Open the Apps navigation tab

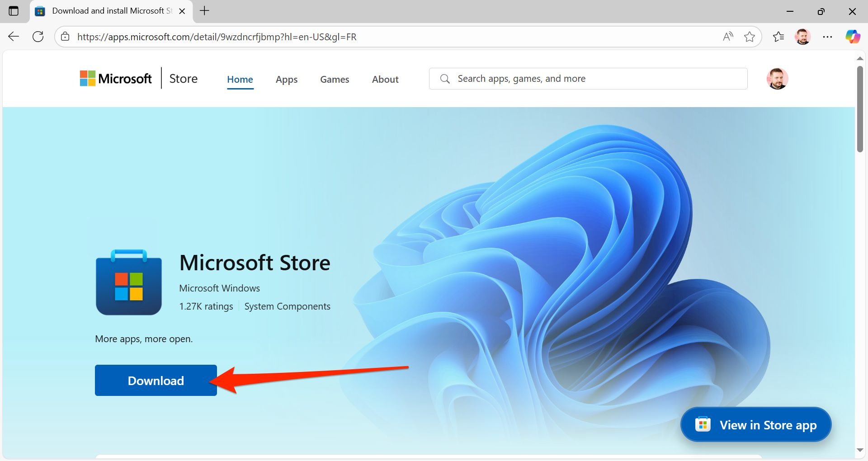(287, 80)
